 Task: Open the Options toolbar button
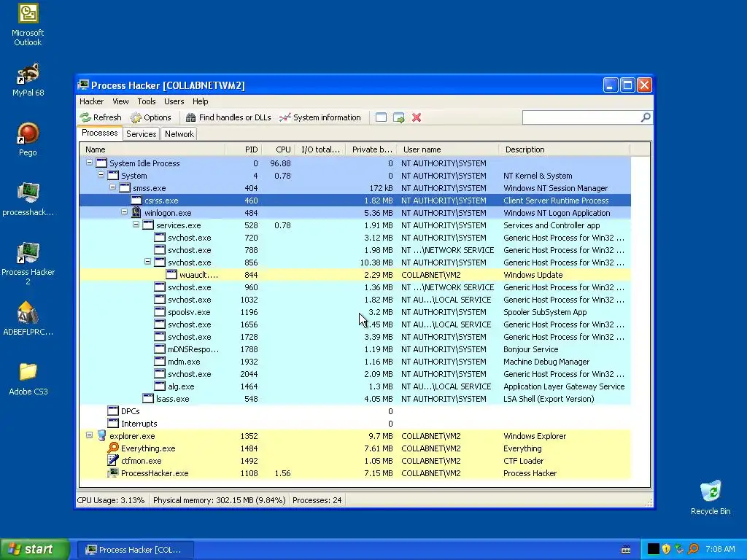point(151,117)
